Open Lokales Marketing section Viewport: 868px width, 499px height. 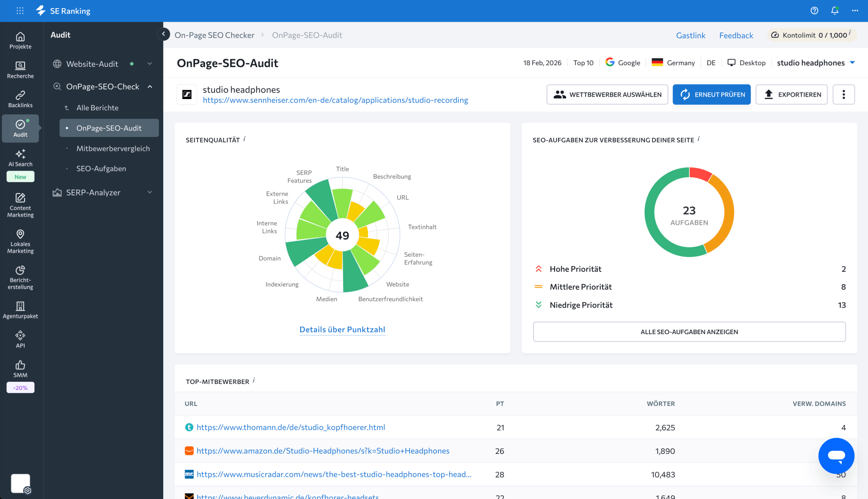point(20,242)
